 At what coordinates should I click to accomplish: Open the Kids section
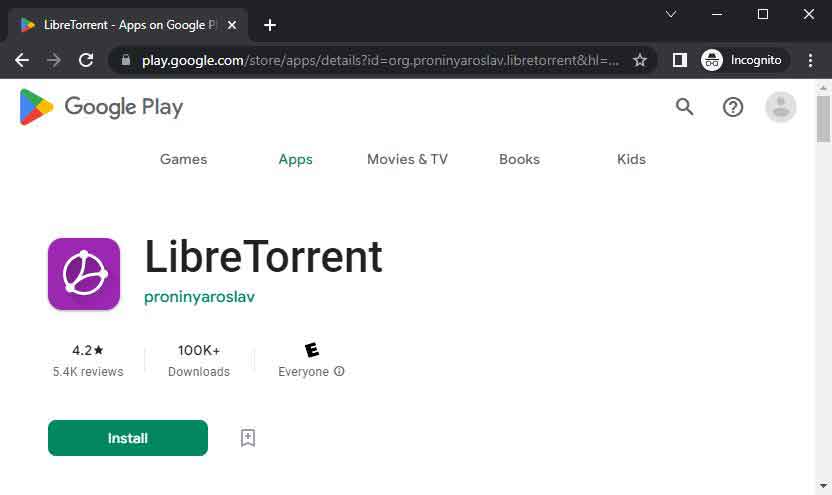coord(631,159)
